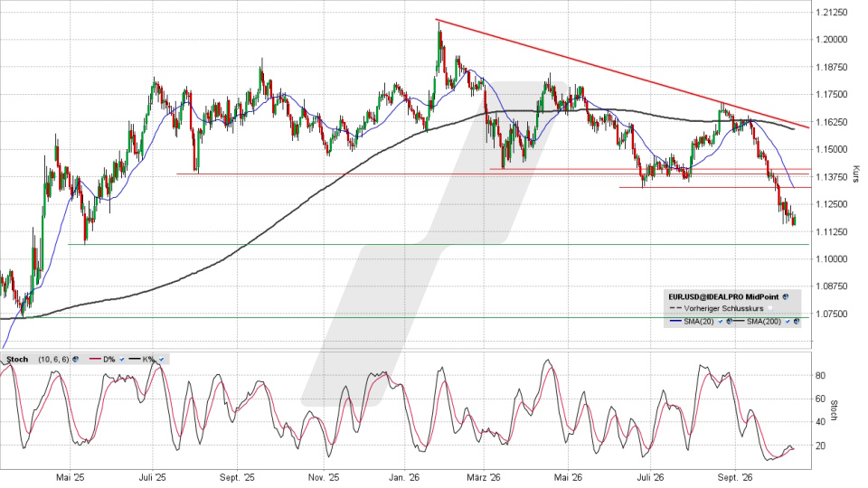Click the Mai '26 date label
The width and height of the screenshot is (868, 488).
[569, 477]
